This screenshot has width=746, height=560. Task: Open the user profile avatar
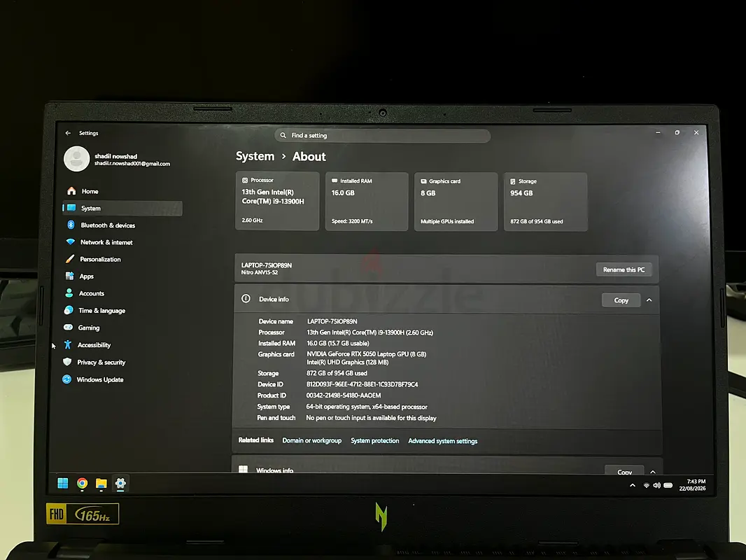tap(76, 158)
